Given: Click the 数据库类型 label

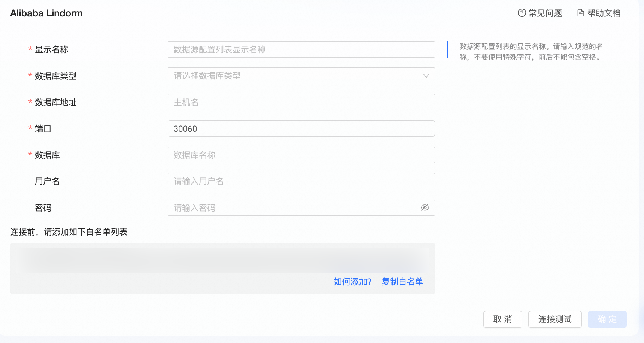Looking at the screenshot, I should 56,76.
